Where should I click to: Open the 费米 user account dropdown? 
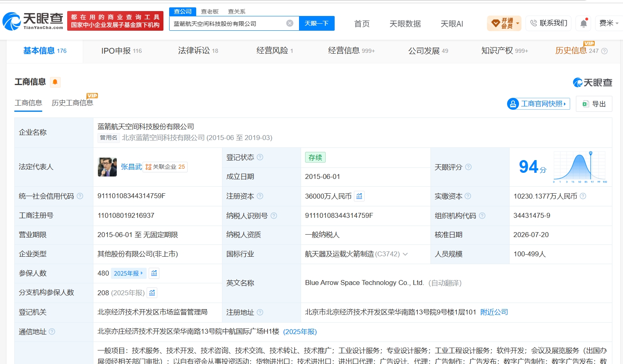(609, 23)
